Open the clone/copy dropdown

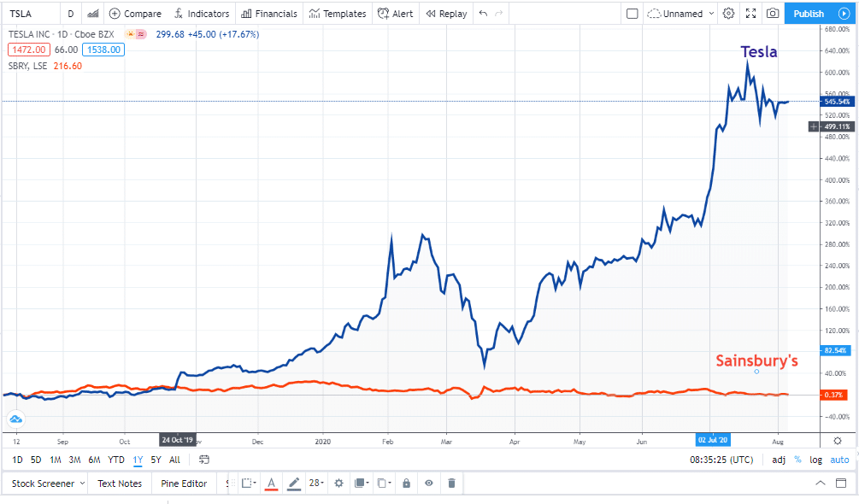click(384, 483)
